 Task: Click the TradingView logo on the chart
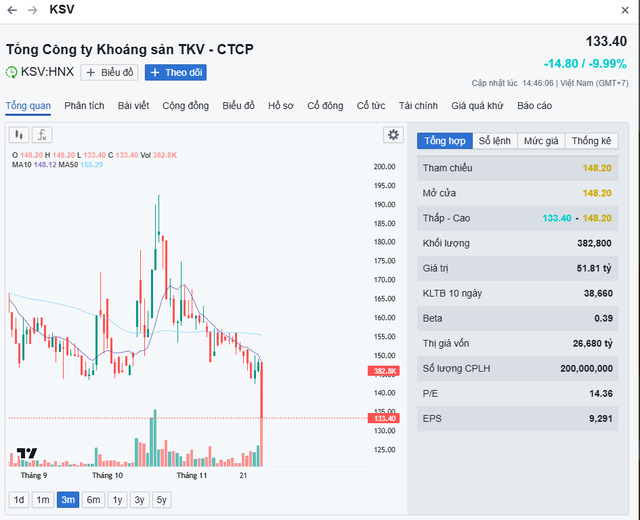27,454
